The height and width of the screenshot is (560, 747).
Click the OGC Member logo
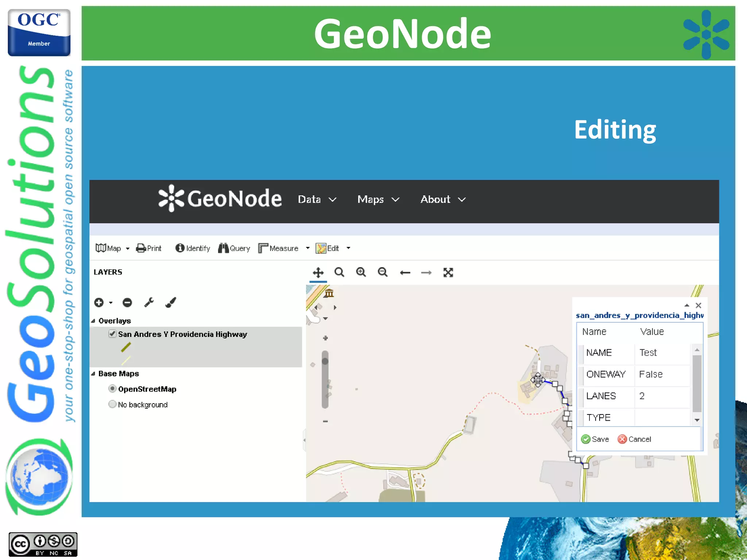point(39,32)
